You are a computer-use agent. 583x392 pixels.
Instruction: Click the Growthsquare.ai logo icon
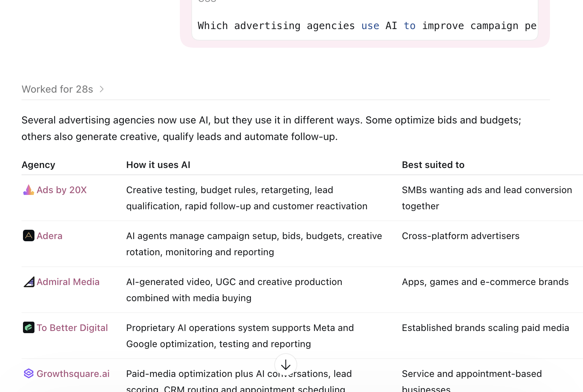(29, 374)
